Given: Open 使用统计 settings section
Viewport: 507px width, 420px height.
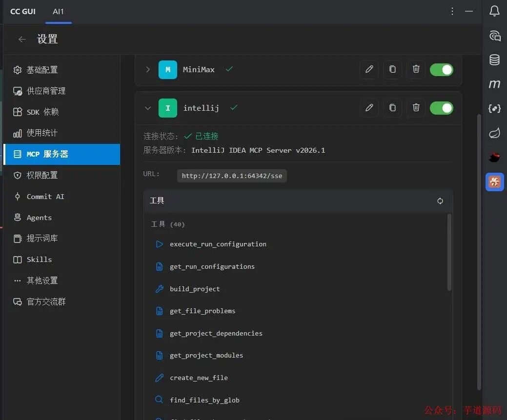Looking at the screenshot, I should [x=61, y=133].
